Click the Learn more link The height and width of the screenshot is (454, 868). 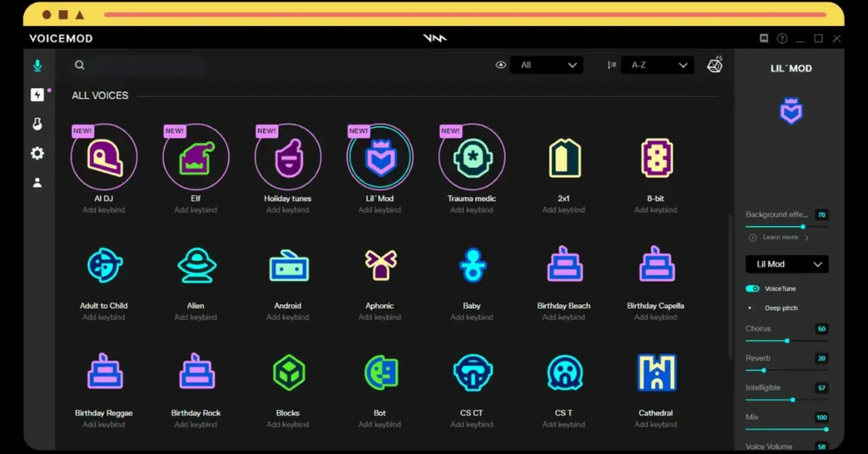tap(780, 237)
